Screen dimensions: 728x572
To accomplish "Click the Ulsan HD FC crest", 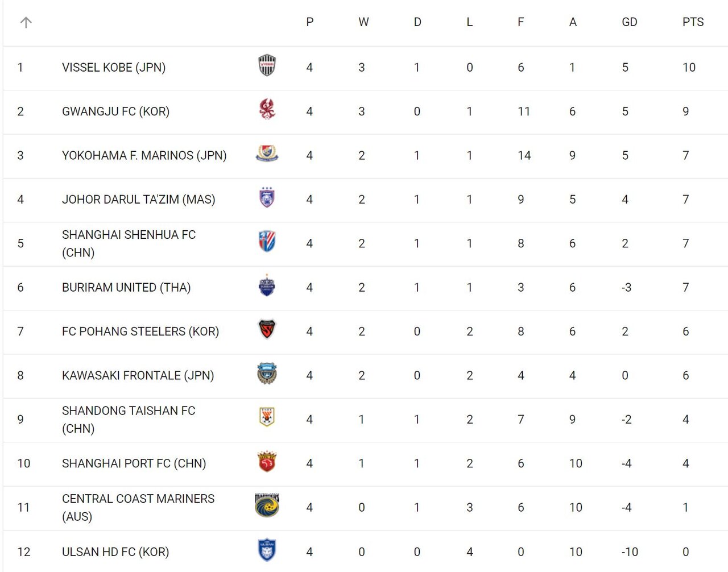I will (x=267, y=550).
